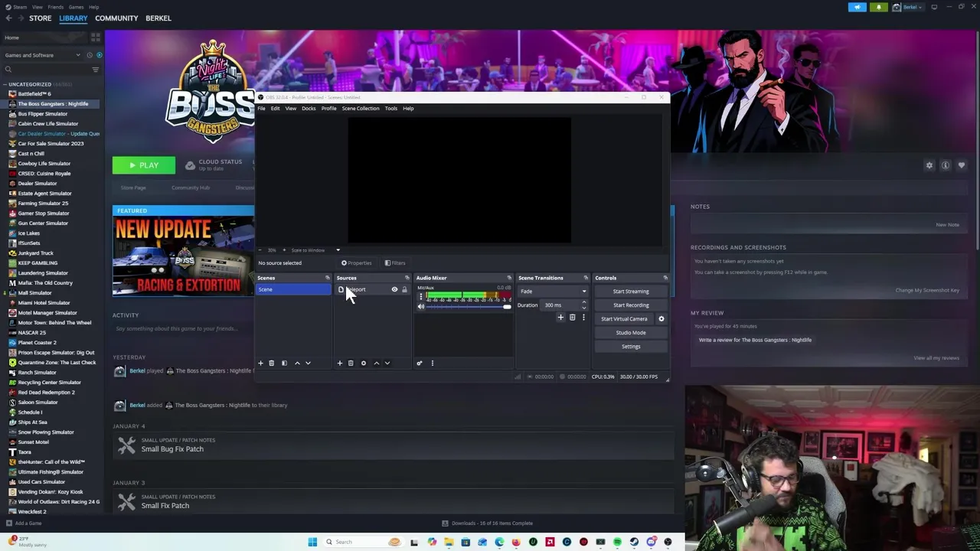Open OBS Scene Collection menu
Image resolution: width=980 pixels, height=551 pixels.
pos(361,109)
